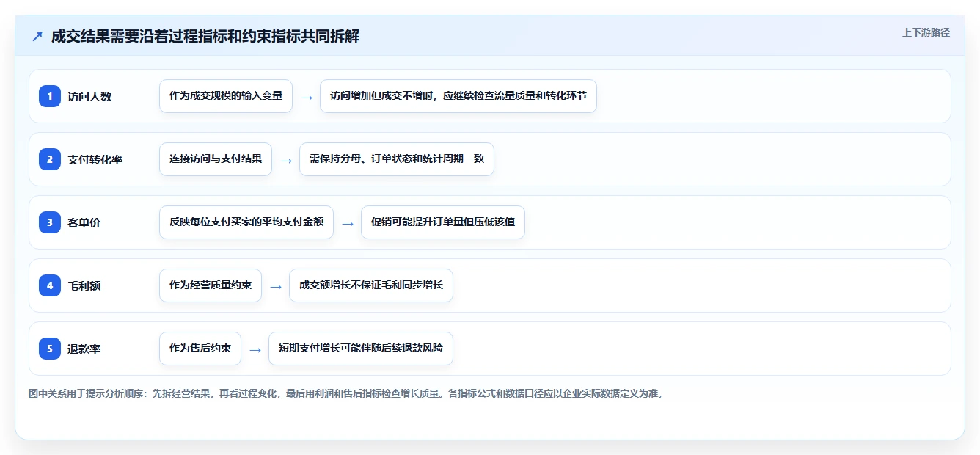Viewport: 980px width, 455px height.
Task: Click the arrow icon beside the header title
Action: (37, 36)
